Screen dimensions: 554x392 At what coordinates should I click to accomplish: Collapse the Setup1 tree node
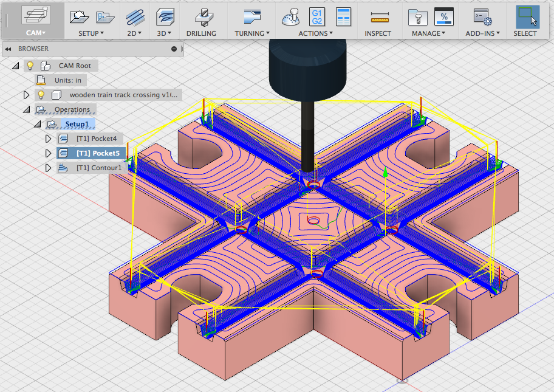click(38, 124)
